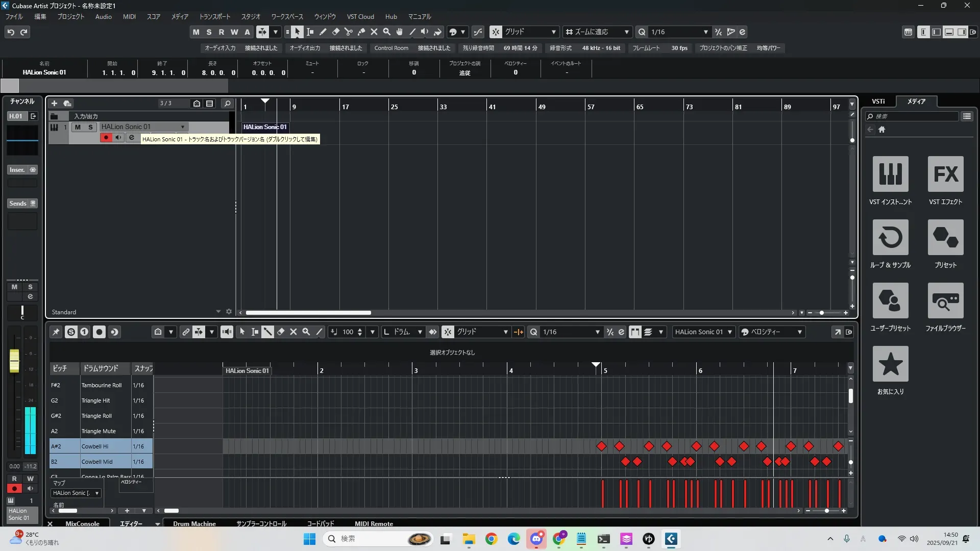
Task: Select the Glue tool in main toolbar
Action: pyautogui.click(x=361, y=32)
